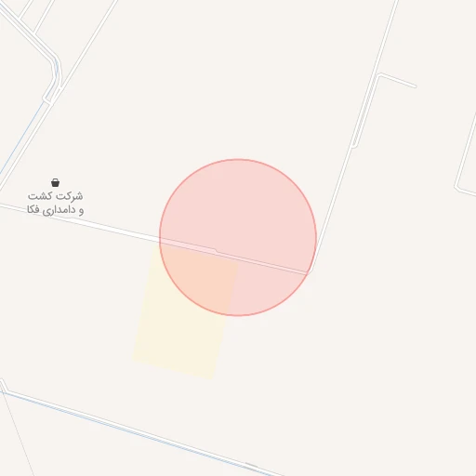Click the short side road branching top right
This screenshot has height=476, width=476.
398,80
